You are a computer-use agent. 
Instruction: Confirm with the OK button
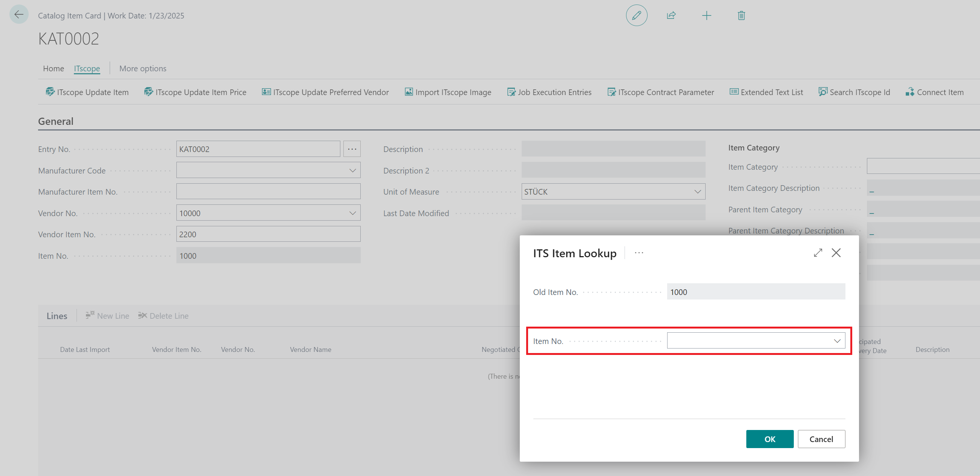[x=769, y=439]
